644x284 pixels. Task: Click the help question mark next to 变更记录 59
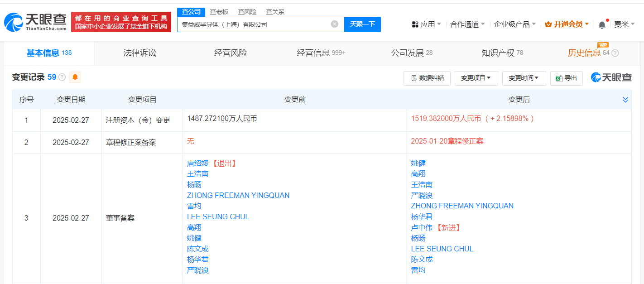pyautogui.click(x=62, y=77)
